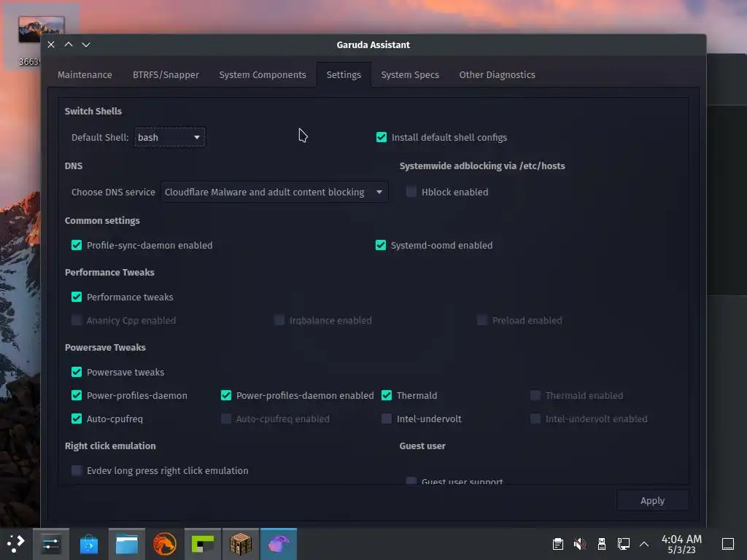This screenshot has height=560, width=747.
Task: Open the BTRFS/Snapper tab
Action: pos(166,75)
